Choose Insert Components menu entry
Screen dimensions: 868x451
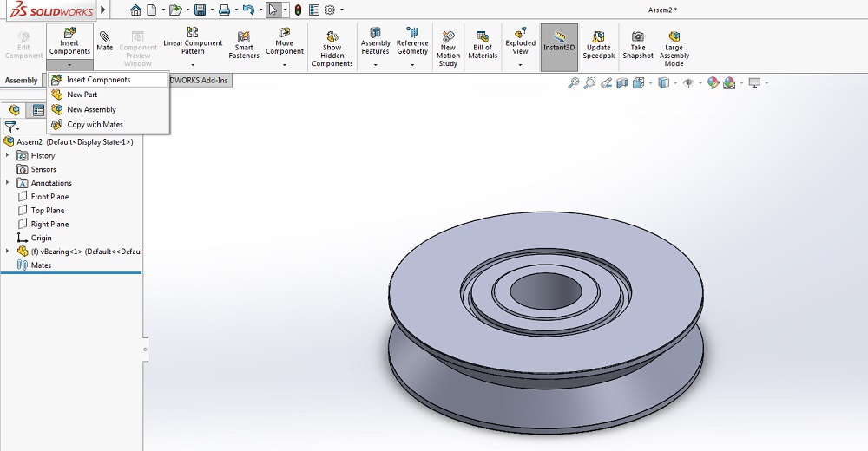pyautogui.click(x=108, y=80)
